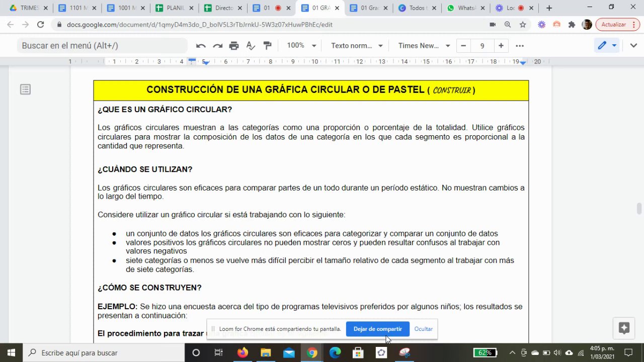Collapse the menus with the chevron
The image size is (644, 362).
coord(633,46)
